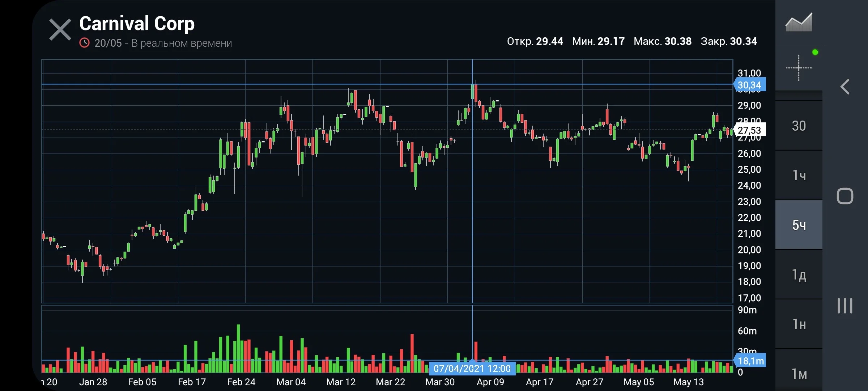Click the Jan 28 date axis label
Viewport: 868px width, 391px height.
[93, 382]
